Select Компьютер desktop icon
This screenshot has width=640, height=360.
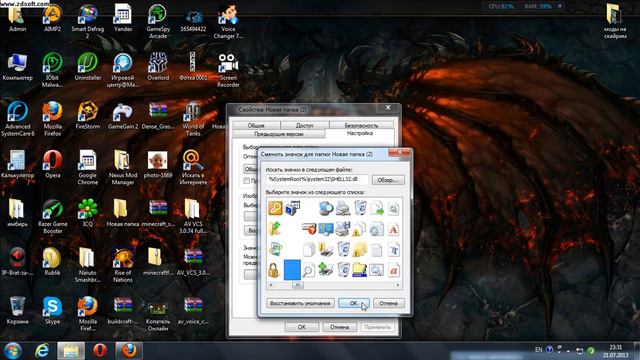[17, 66]
